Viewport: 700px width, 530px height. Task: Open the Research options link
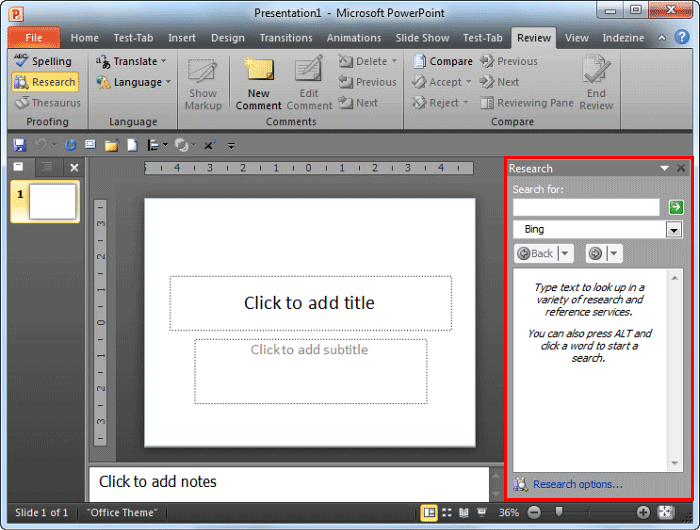point(577,484)
